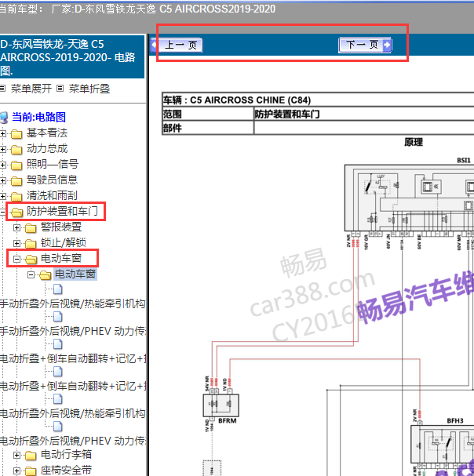Image resolution: width=474 pixels, height=476 pixels.
Task: Click page icon above 电动折叠外后视镜/热能牵引机构
Action: pos(58,399)
